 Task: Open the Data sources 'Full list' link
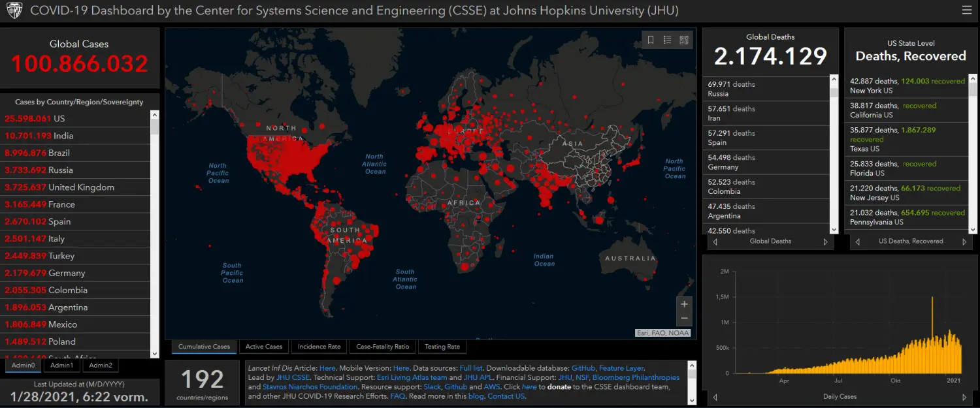471,368
